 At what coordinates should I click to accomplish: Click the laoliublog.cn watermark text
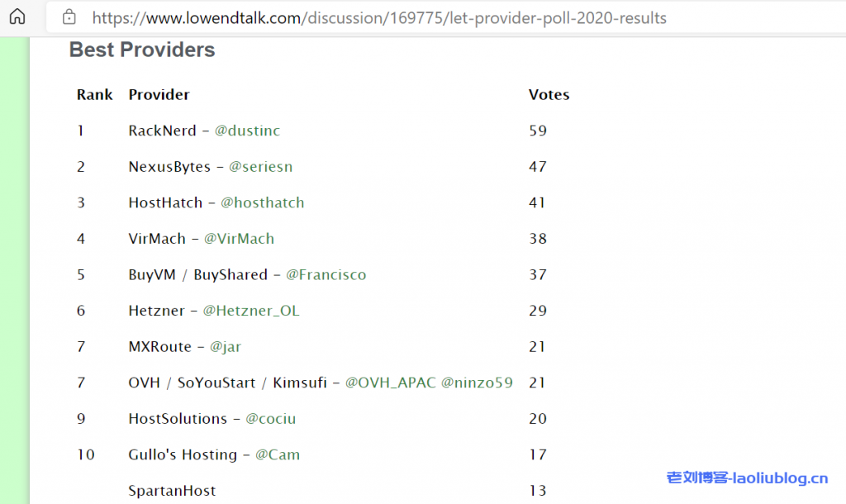pyautogui.click(x=747, y=478)
